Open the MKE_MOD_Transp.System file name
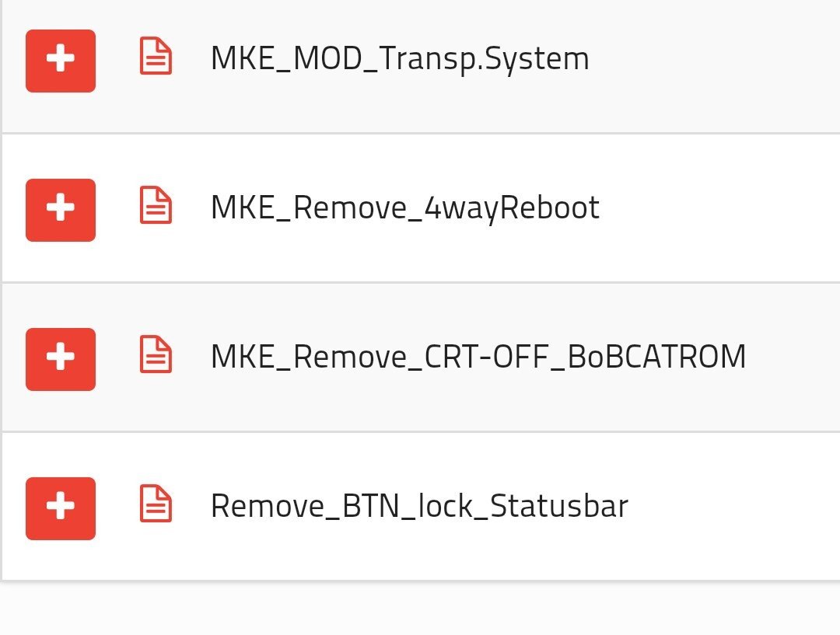Image resolution: width=840 pixels, height=635 pixels. tap(400, 59)
